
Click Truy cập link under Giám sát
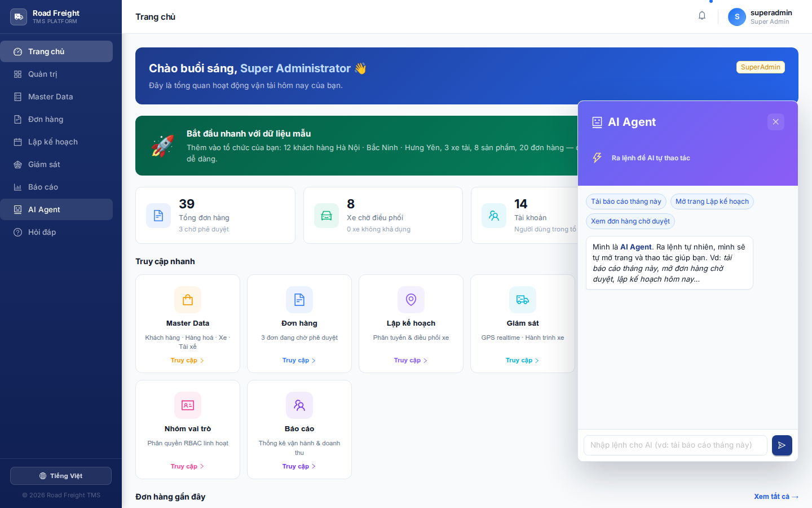pyautogui.click(x=522, y=360)
